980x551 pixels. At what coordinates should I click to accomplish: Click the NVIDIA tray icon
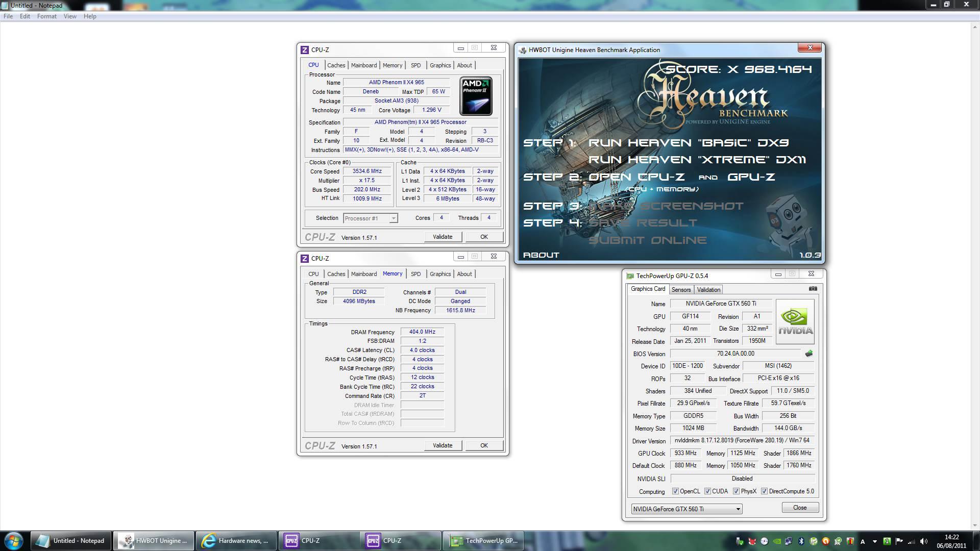[777, 541]
